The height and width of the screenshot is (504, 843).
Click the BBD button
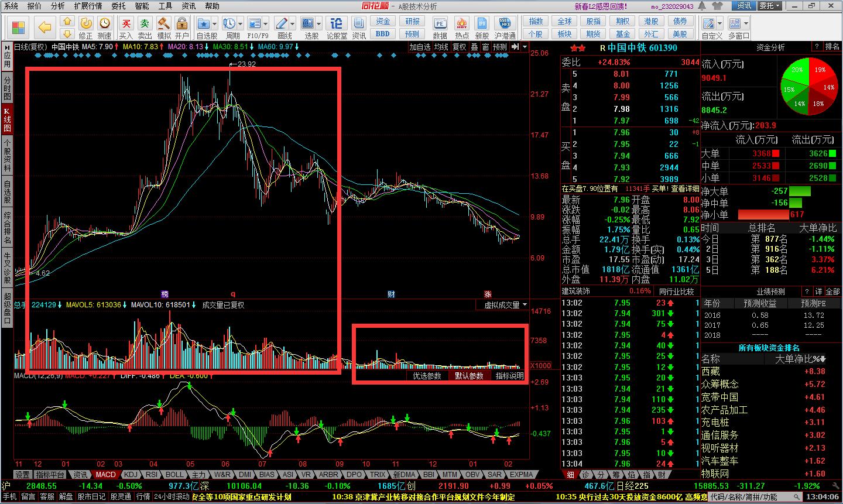click(383, 34)
